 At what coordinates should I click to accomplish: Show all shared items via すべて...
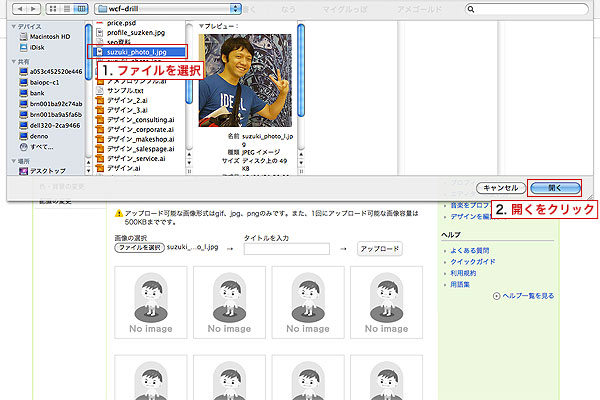click(36, 147)
